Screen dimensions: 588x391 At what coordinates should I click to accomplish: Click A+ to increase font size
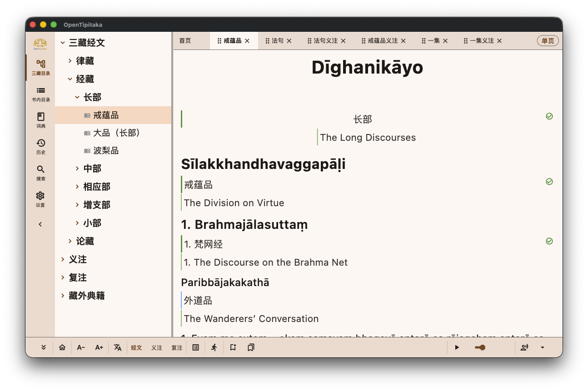[99, 347]
